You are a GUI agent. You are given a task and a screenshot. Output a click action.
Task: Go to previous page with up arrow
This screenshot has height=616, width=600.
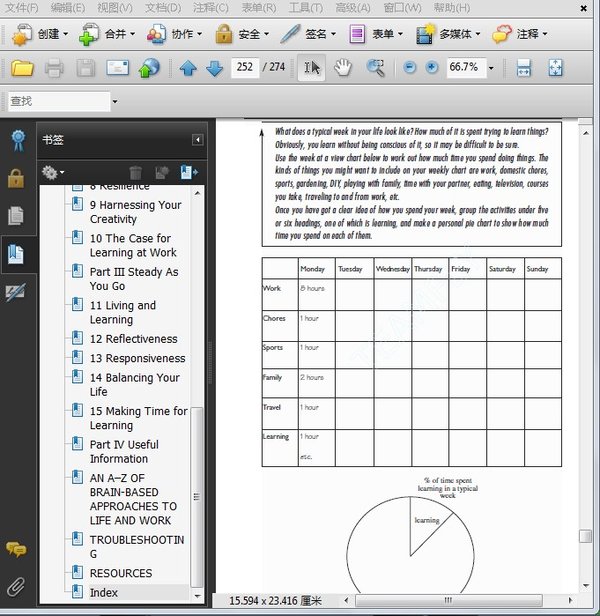(x=188, y=68)
